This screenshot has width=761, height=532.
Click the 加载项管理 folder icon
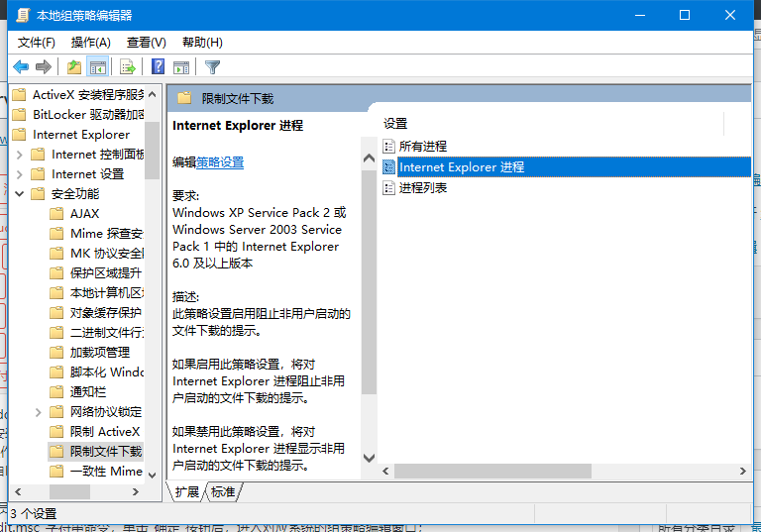point(56,352)
